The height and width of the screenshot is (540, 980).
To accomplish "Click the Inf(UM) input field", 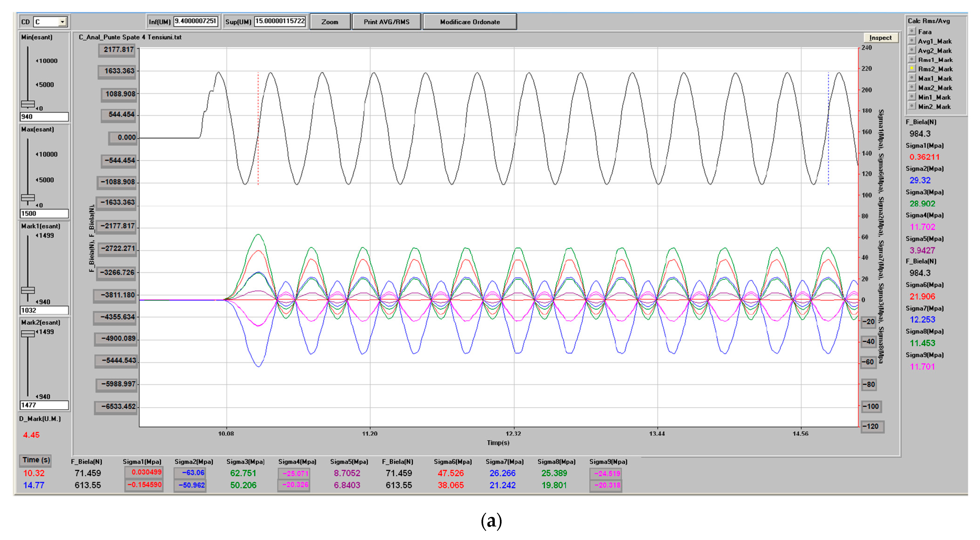I will coord(195,21).
